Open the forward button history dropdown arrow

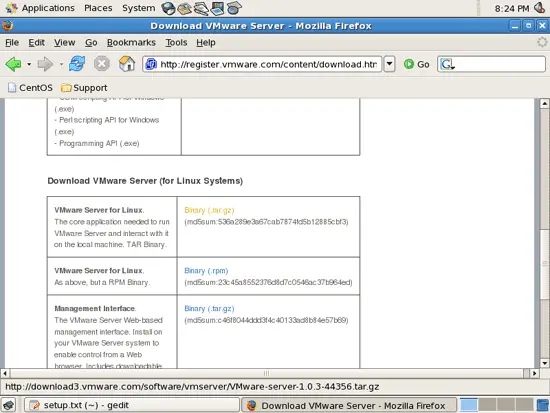[x=61, y=64]
